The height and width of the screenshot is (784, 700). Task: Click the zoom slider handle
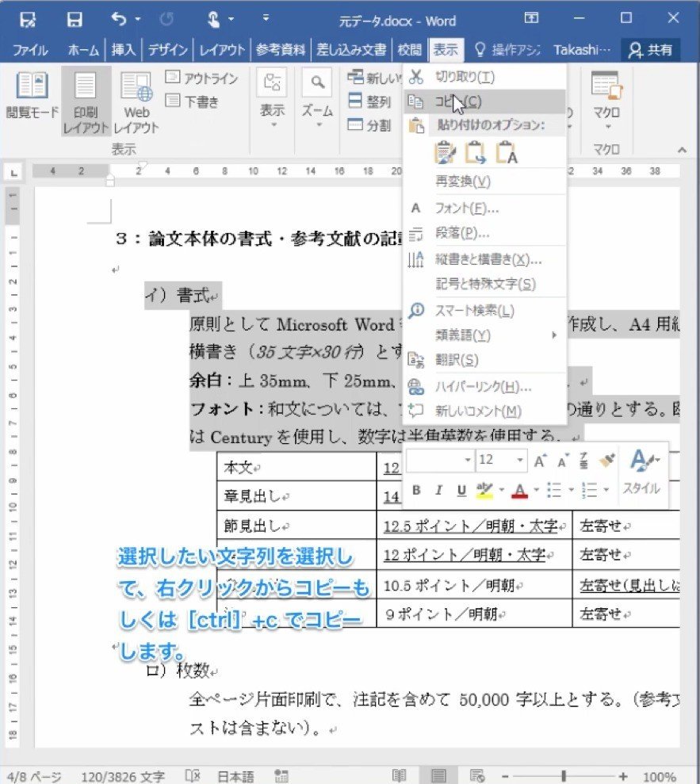564,776
